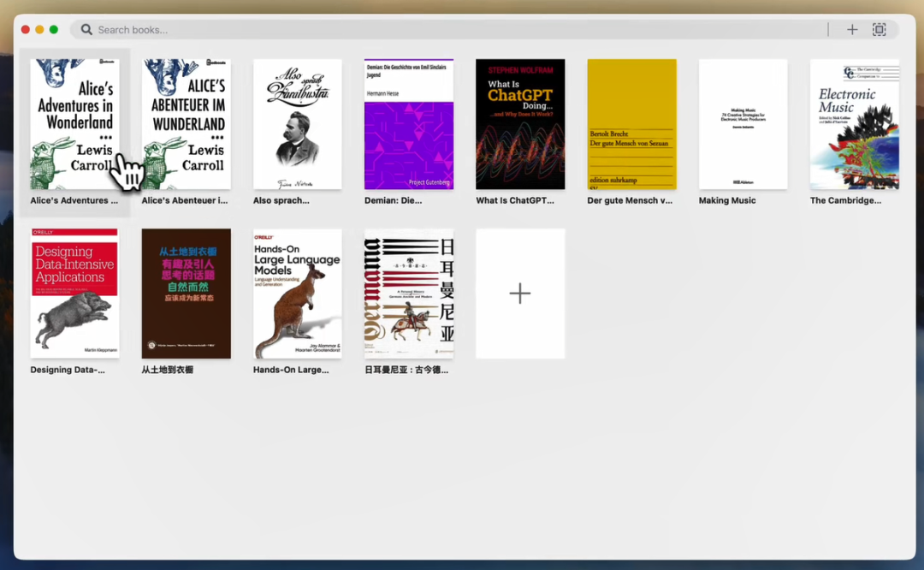Open the yellow Der gute Mensch cover

pos(631,124)
